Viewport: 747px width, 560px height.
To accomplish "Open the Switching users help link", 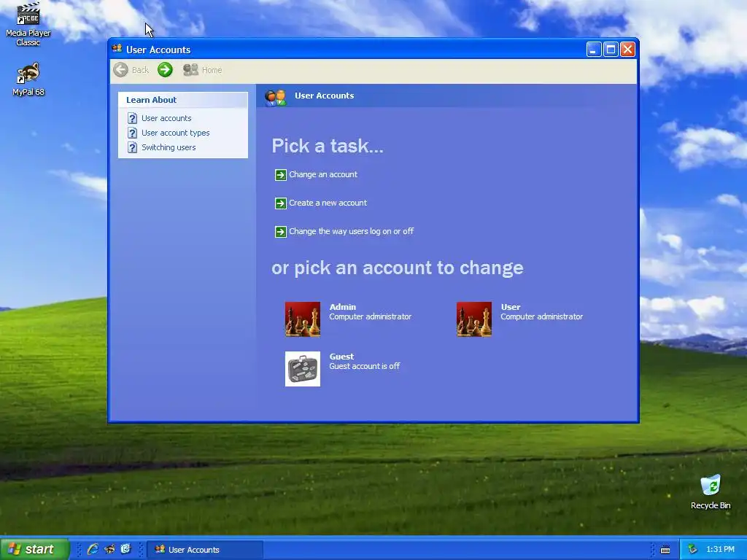I will (169, 147).
